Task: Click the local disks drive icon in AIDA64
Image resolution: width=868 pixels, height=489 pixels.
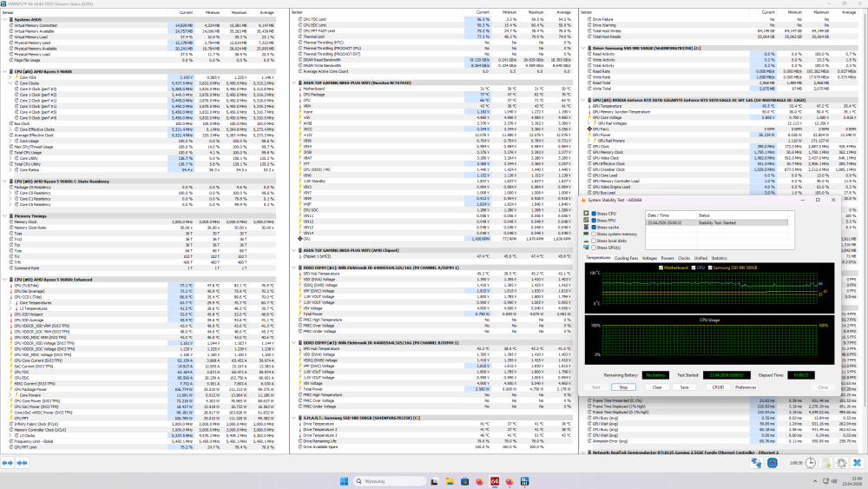Action: [586, 241]
